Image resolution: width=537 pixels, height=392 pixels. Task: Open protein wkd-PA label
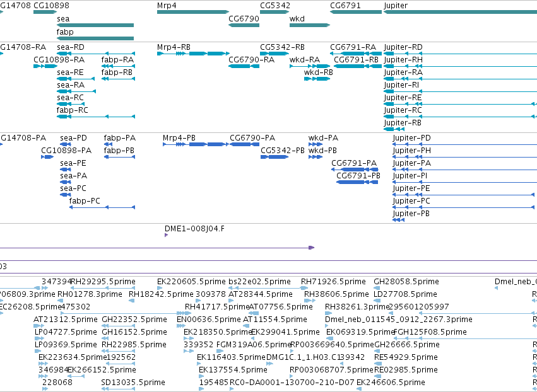(323, 138)
